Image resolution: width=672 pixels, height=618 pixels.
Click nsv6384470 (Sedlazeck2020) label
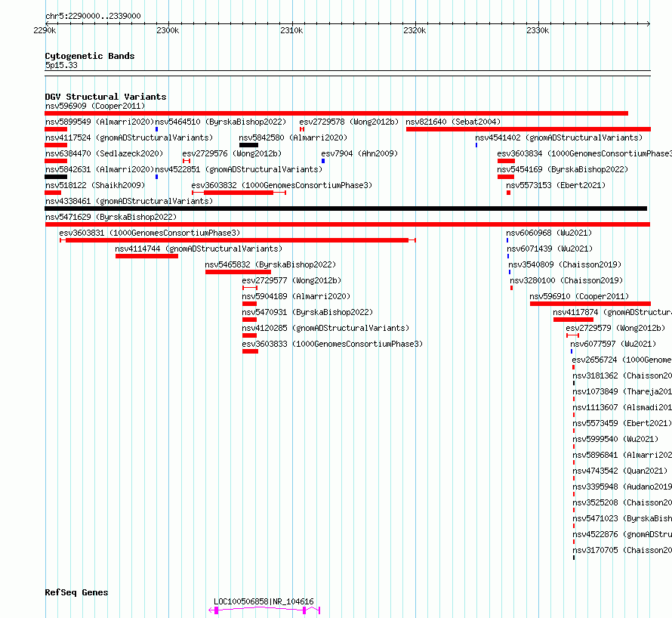[104, 153]
